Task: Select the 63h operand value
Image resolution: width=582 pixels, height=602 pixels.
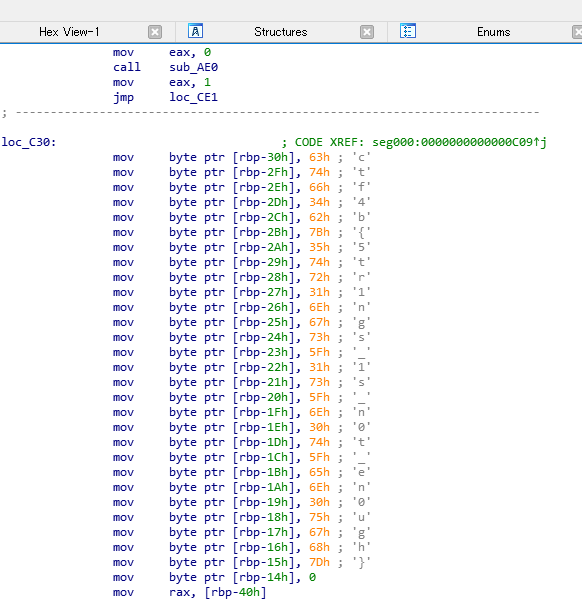Action: click(319, 157)
